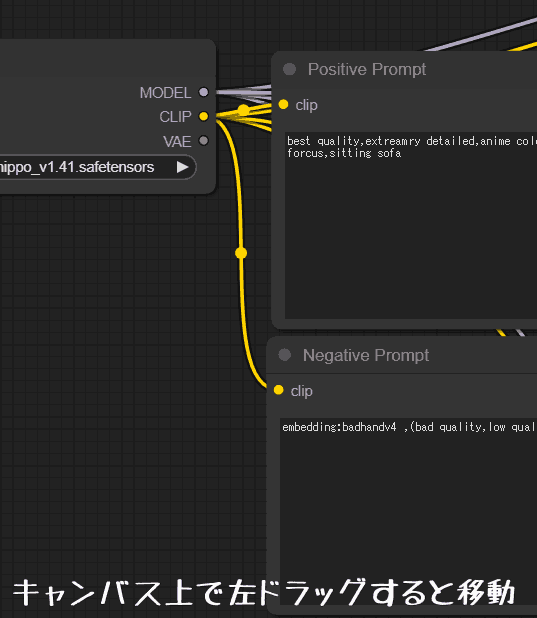Image resolution: width=537 pixels, height=618 pixels.
Task: Select the Positive Prompt node title
Action: (x=367, y=69)
